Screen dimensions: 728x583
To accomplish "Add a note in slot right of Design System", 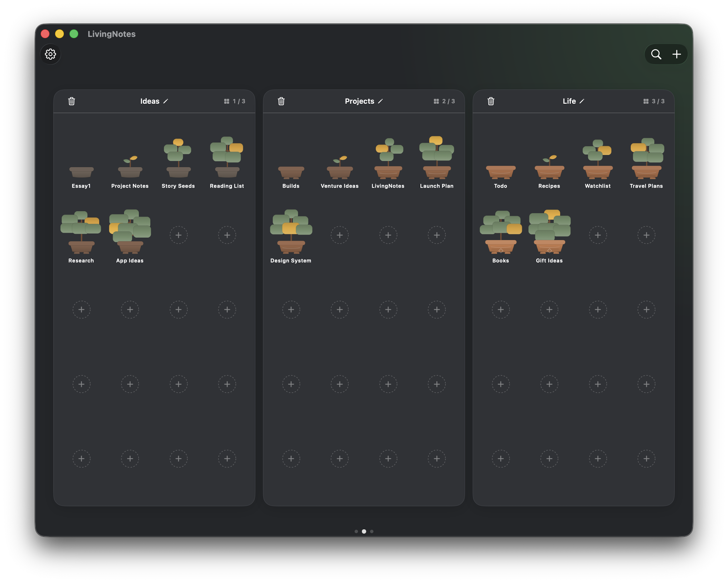I will pos(340,235).
